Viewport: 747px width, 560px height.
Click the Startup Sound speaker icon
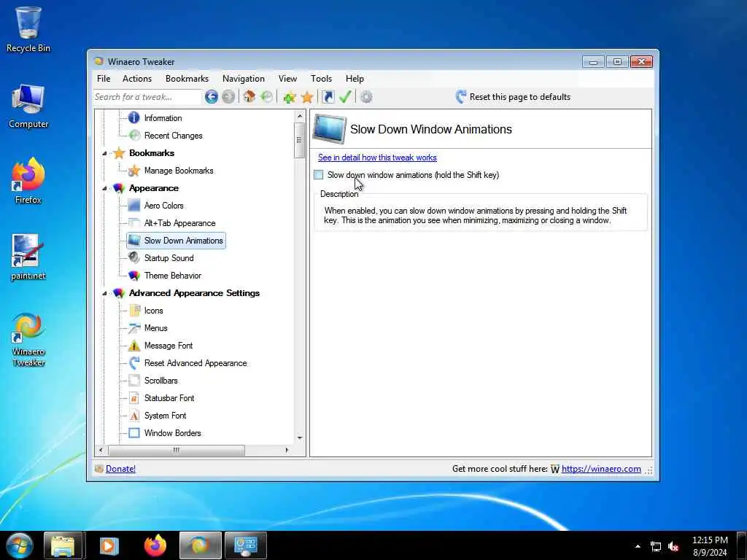pos(134,257)
